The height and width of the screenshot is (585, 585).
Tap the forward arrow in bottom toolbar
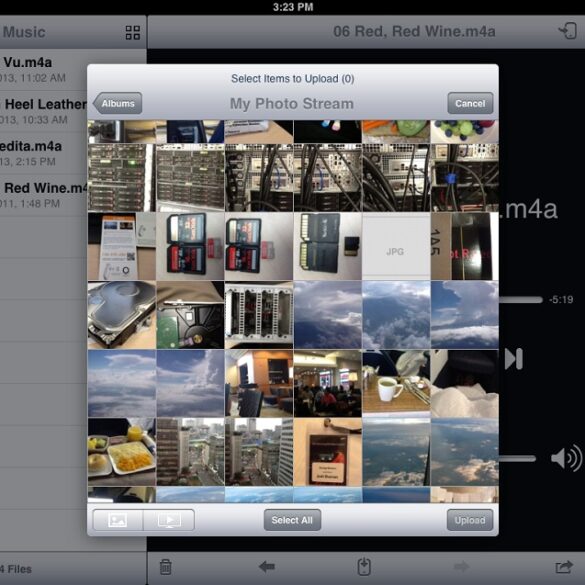point(462,567)
